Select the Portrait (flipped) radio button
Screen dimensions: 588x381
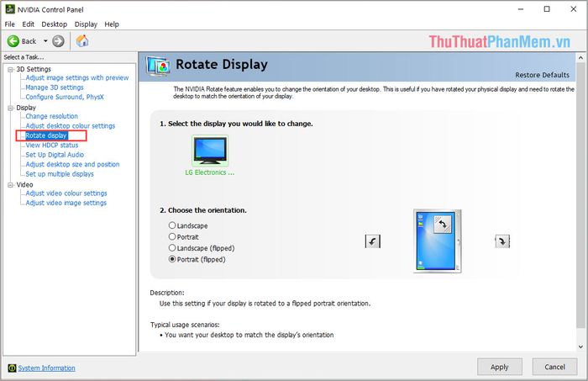[171, 259]
